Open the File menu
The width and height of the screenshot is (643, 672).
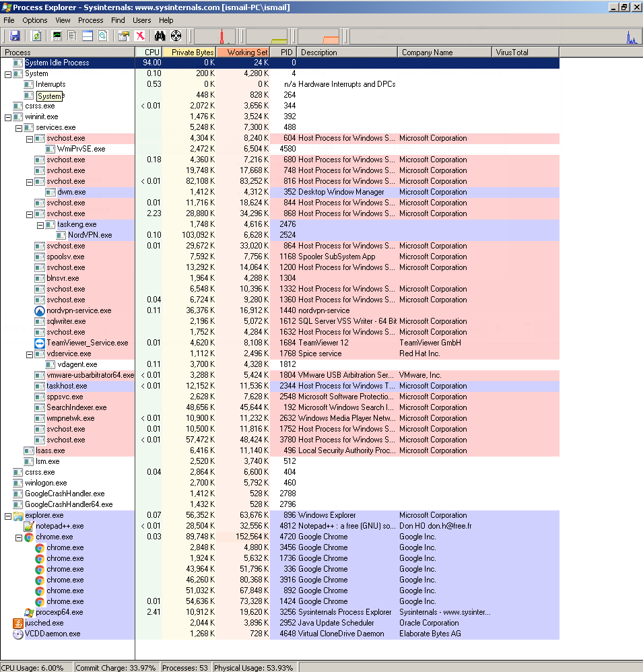pyautogui.click(x=9, y=20)
